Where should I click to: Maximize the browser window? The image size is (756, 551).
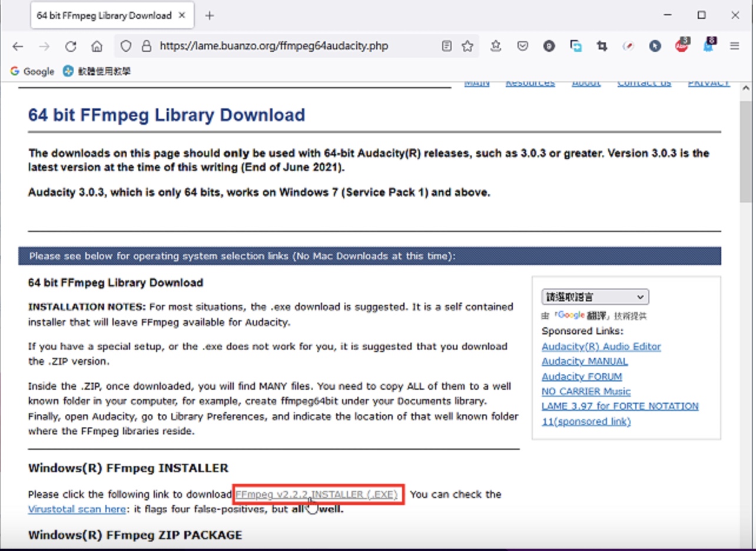(701, 16)
